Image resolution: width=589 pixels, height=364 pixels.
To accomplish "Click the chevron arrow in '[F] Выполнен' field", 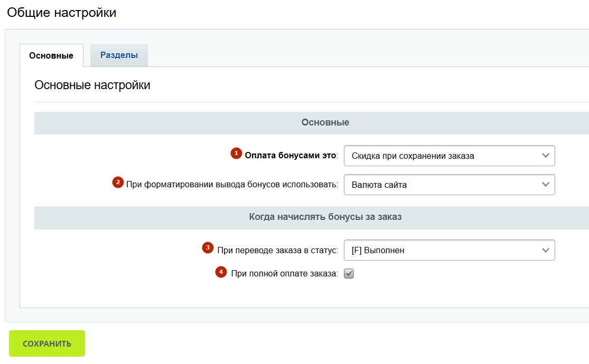I will click(546, 250).
